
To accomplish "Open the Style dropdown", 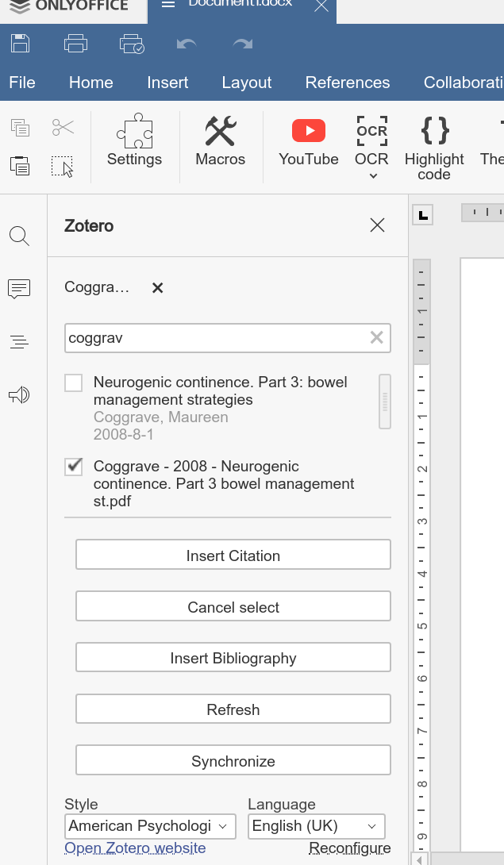I will pyautogui.click(x=150, y=826).
